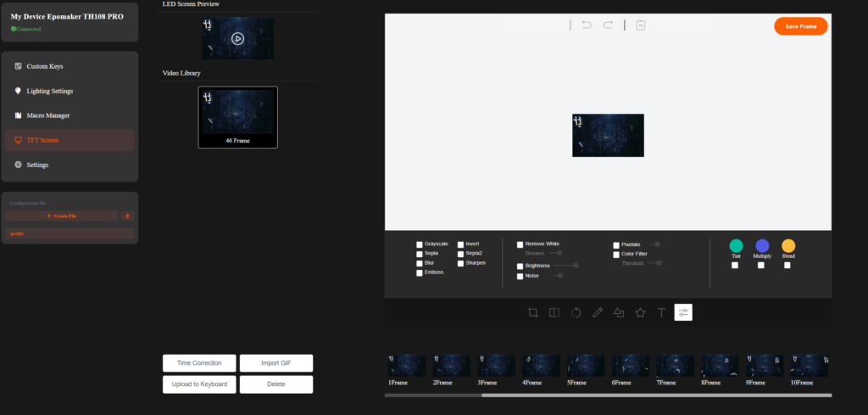Screen dimensions: 868x415
Task: Activate the pencil Draw tool
Action: [x=598, y=312]
